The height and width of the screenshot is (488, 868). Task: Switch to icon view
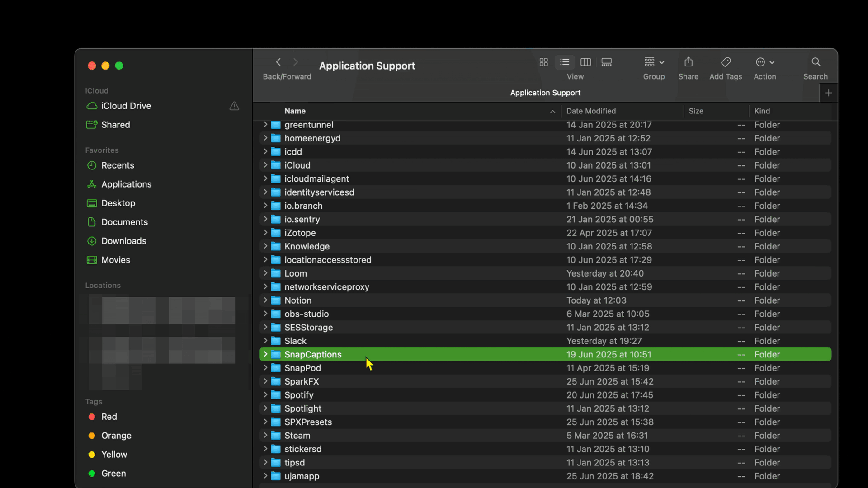coord(544,62)
